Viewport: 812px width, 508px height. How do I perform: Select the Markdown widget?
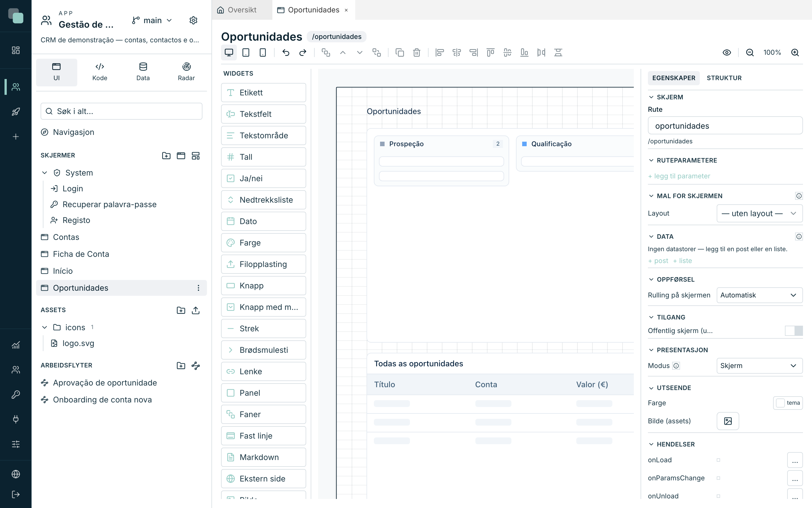pyautogui.click(x=263, y=457)
